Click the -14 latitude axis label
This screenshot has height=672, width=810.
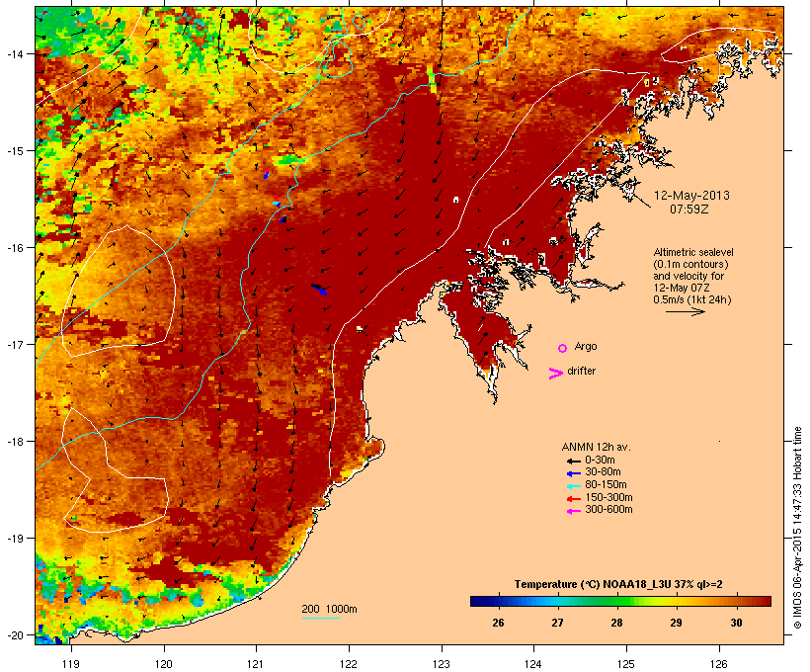[14, 53]
